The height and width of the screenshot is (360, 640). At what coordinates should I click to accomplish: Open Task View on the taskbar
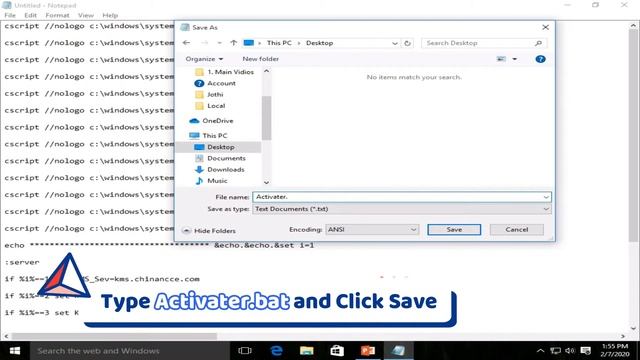pos(245,351)
